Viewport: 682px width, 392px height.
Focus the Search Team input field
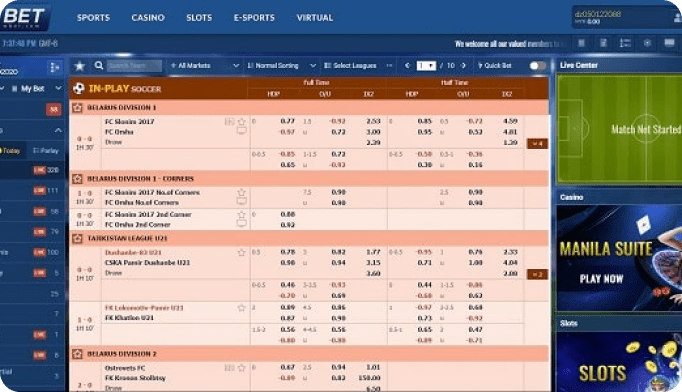pos(134,66)
